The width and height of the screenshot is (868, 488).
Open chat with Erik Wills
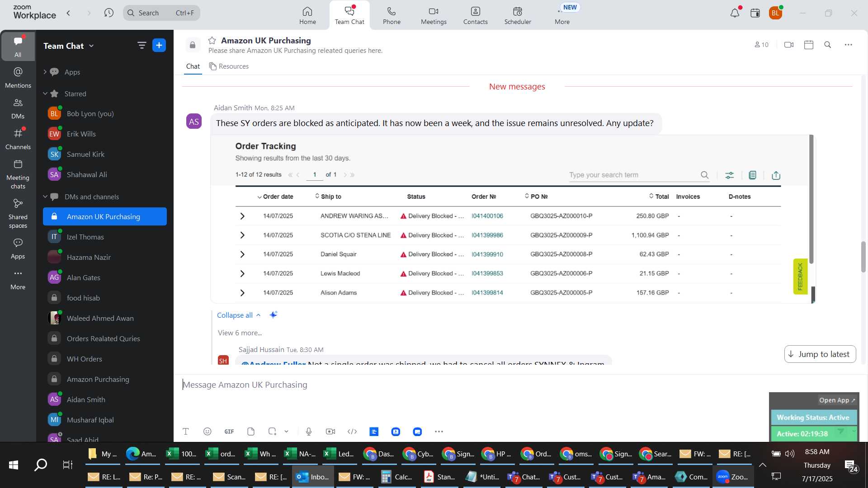tap(105, 134)
